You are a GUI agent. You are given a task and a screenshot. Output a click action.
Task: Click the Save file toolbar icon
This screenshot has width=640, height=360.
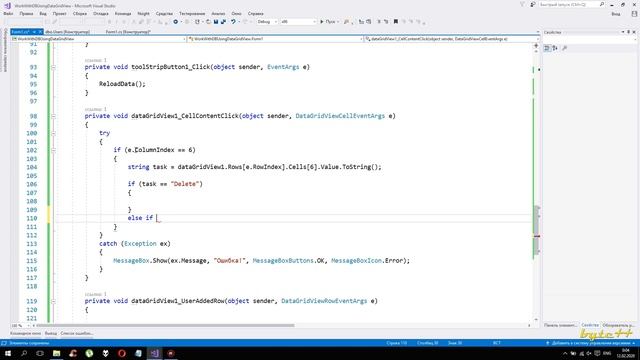point(216,22)
